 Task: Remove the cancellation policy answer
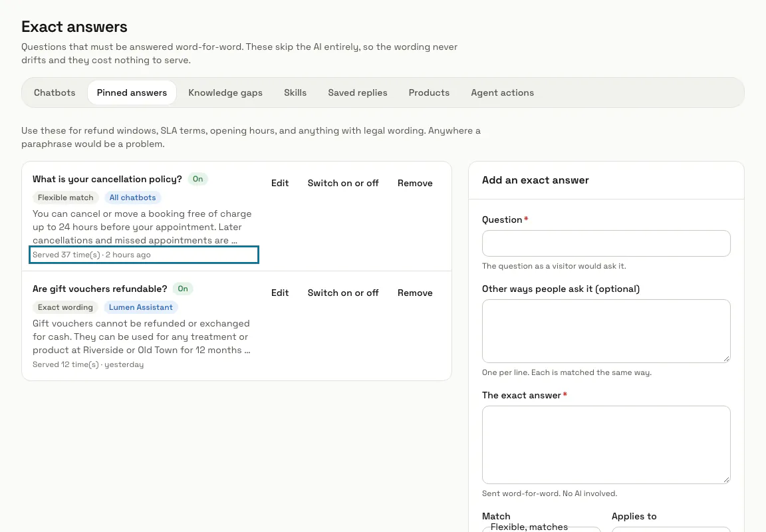415,183
